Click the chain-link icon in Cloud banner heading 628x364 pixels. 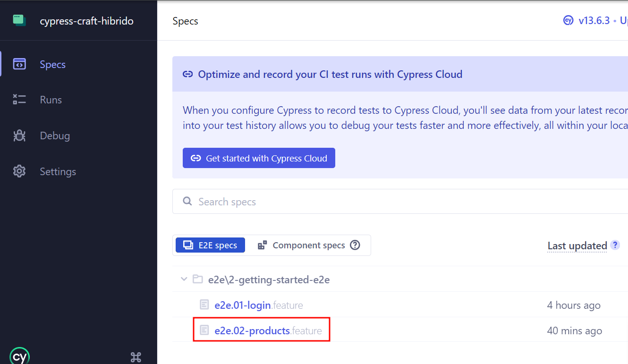click(188, 74)
